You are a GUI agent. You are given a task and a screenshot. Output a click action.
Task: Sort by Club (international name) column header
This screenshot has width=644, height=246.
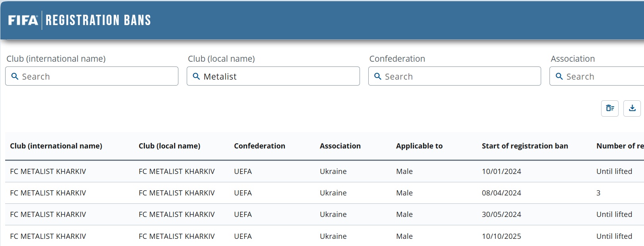point(56,146)
